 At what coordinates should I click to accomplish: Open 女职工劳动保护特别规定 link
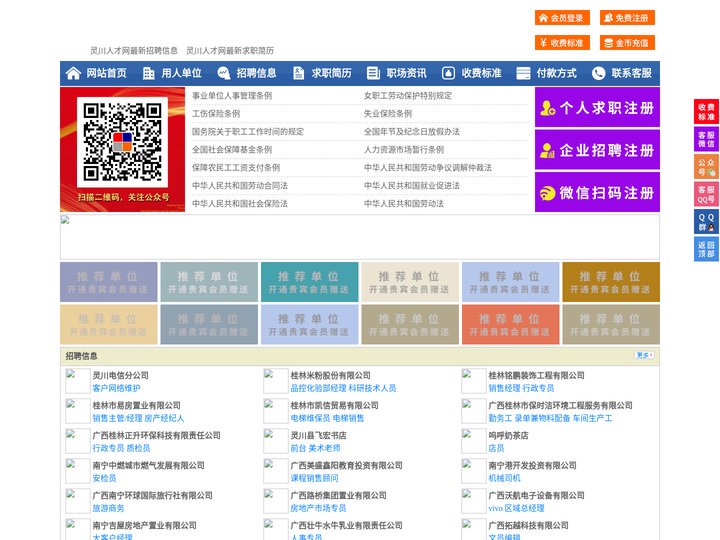(x=408, y=96)
